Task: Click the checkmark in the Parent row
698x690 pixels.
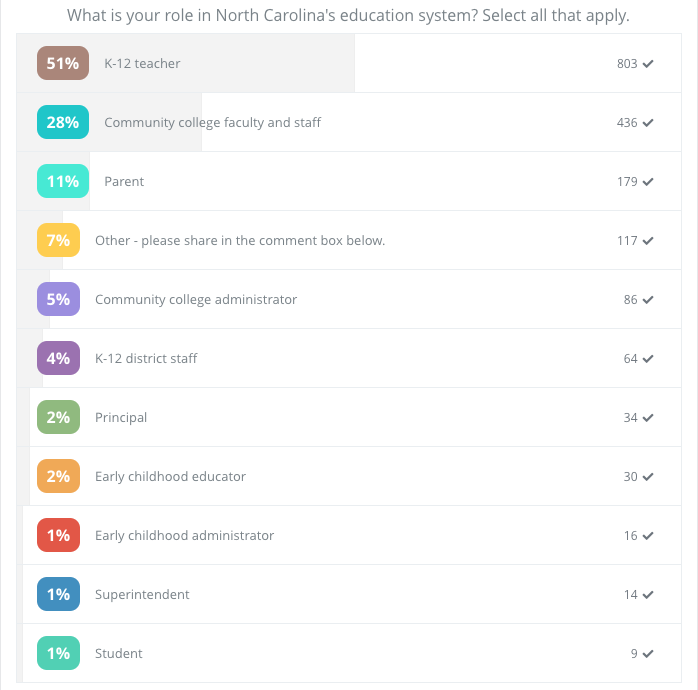Action: point(648,182)
